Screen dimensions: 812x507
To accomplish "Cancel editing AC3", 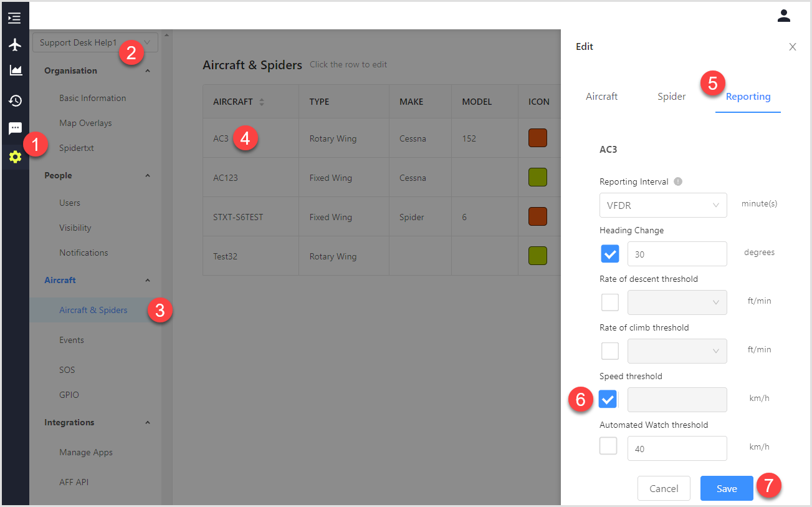I will pyautogui.click(x=664, y=488).
